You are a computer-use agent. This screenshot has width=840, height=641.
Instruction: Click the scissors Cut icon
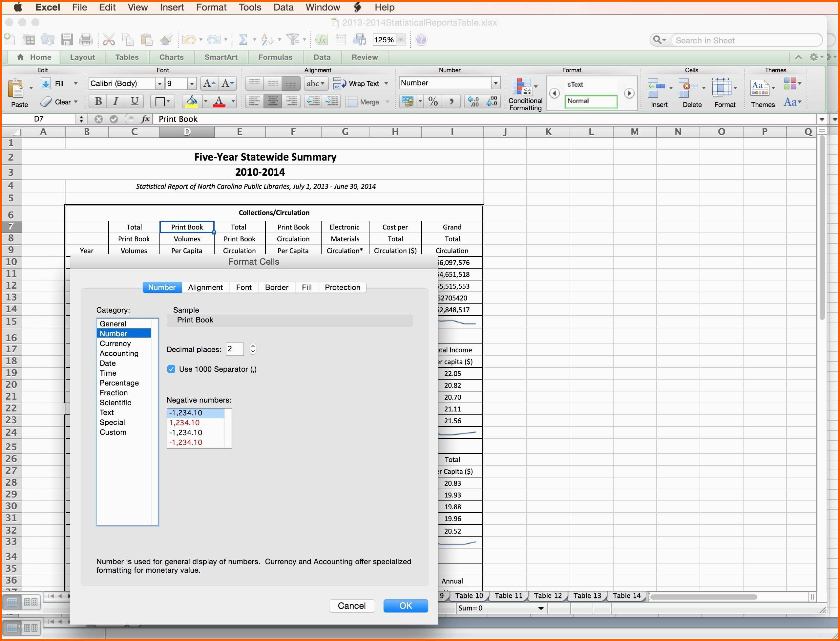point(109,39)
